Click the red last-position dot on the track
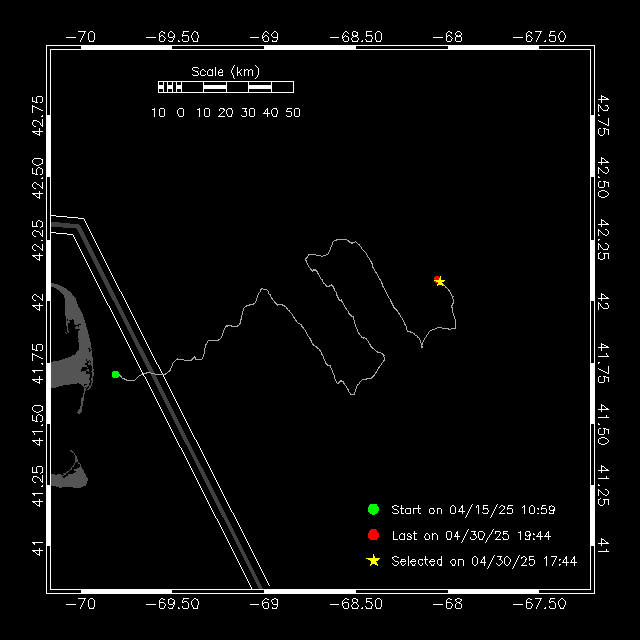 pos(437,279)
